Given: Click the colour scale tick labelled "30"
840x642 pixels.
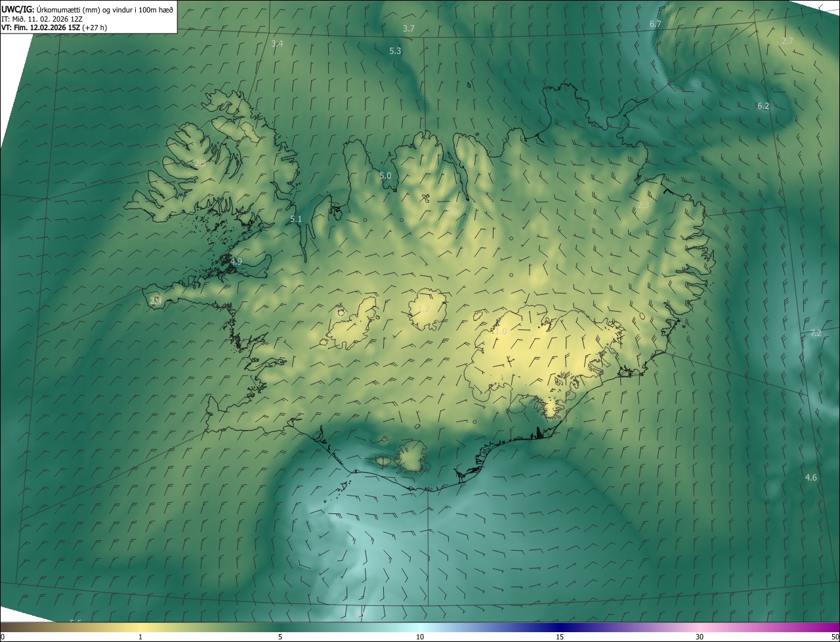Looking at the screenshot, I should [x=700, y=637].
